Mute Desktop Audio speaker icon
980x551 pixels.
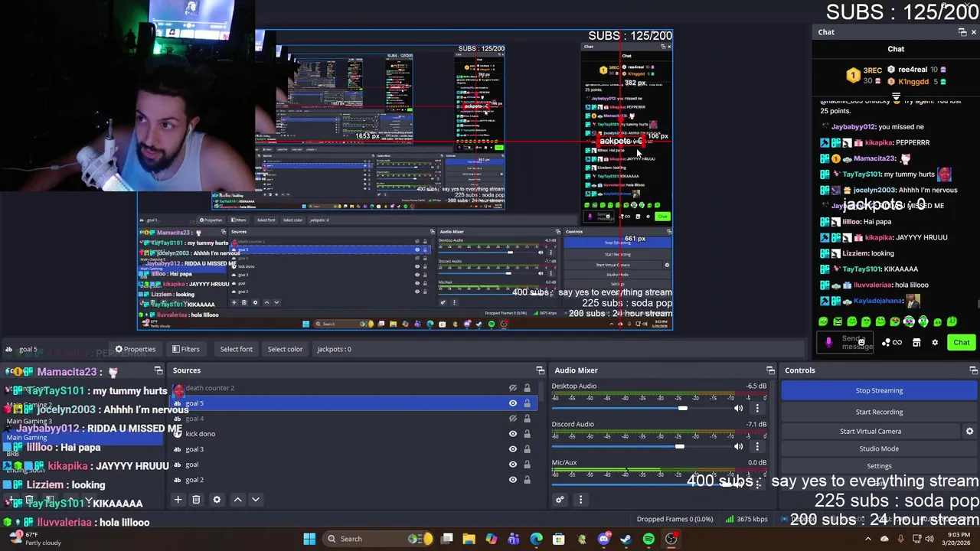point(738,408)
